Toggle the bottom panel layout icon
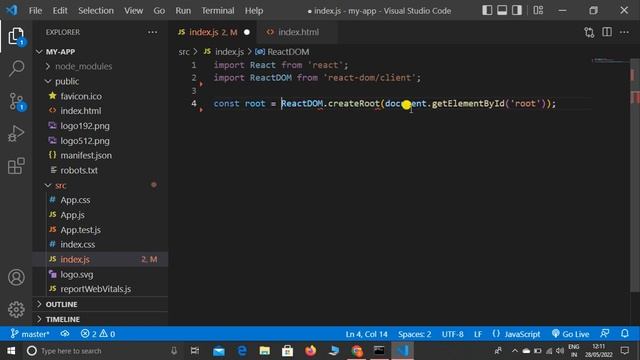This screenshot has width=640, height=360. coord(502,10)
